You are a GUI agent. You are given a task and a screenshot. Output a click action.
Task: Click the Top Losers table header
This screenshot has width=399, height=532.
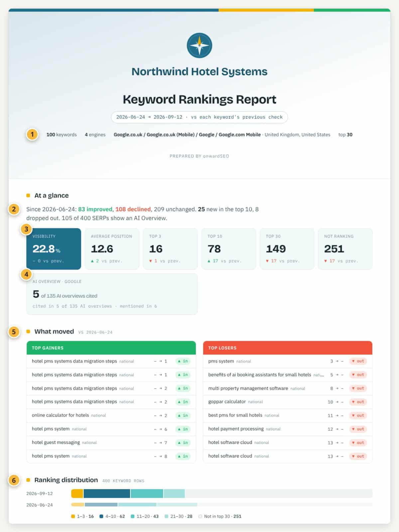288,348
